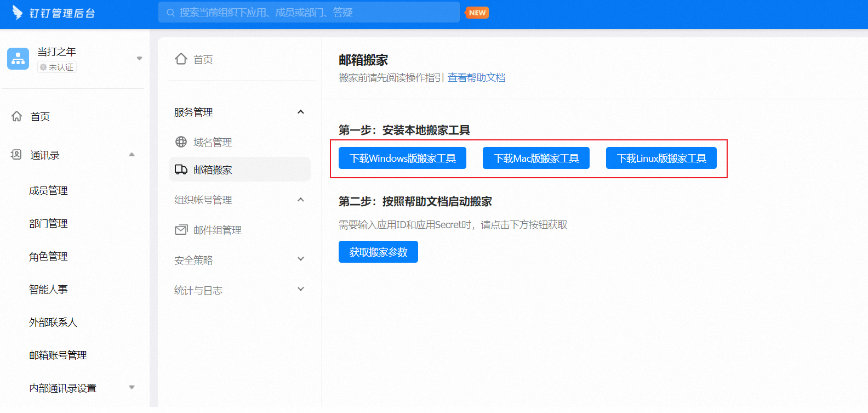Click 通讯录 label in sidebar
The height and width of the screenshot is (413, 868).
tap(45, 155)
